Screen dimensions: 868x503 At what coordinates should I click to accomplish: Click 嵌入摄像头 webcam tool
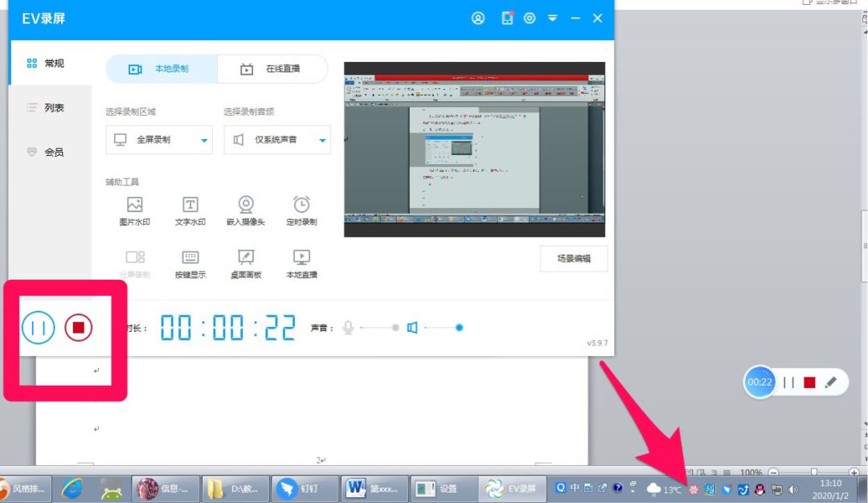(246, 211)
